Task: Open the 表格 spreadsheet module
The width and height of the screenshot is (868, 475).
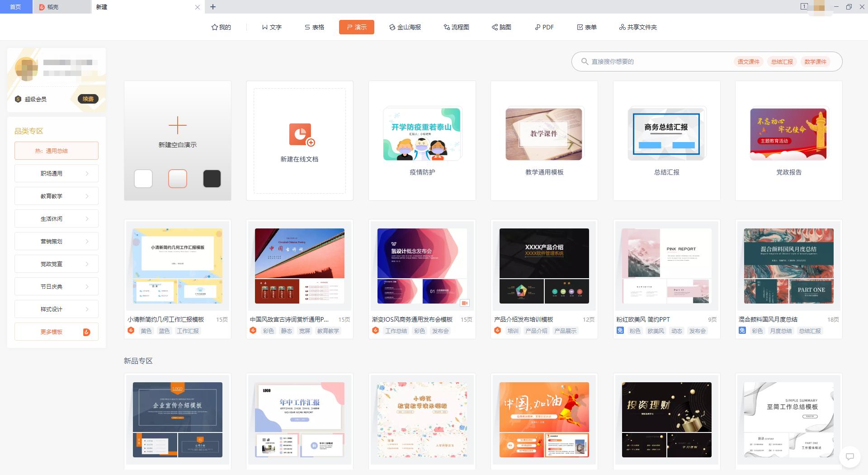Action: point(314,27)
